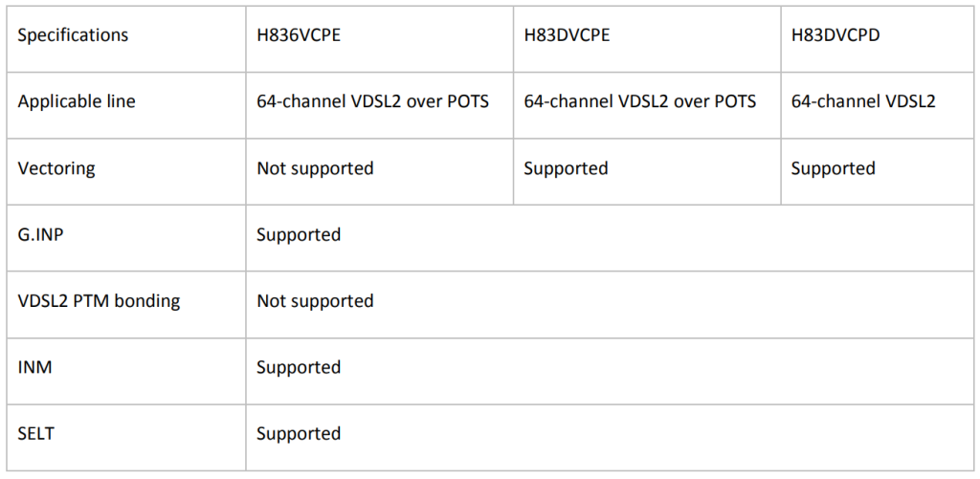Click H83DVCPE's Supported value for Vectoring
This screenshot has width=980, height=479.
(x=566, y=168)
